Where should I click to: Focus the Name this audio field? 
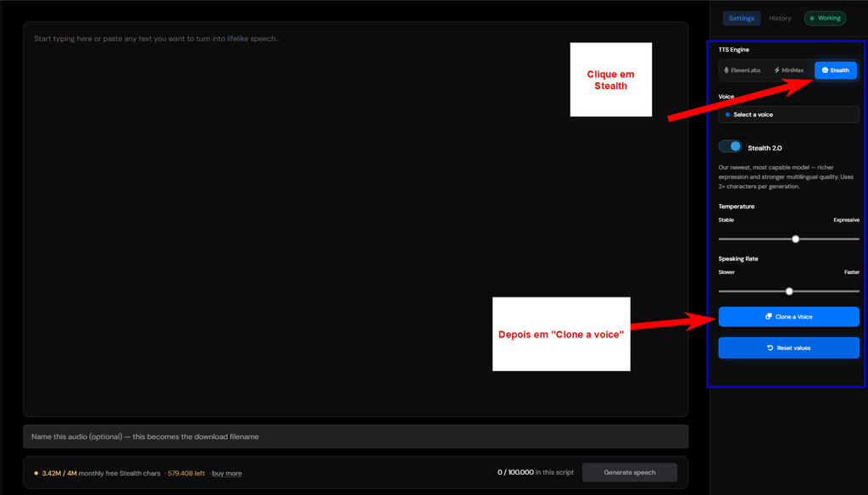(355, 437)
